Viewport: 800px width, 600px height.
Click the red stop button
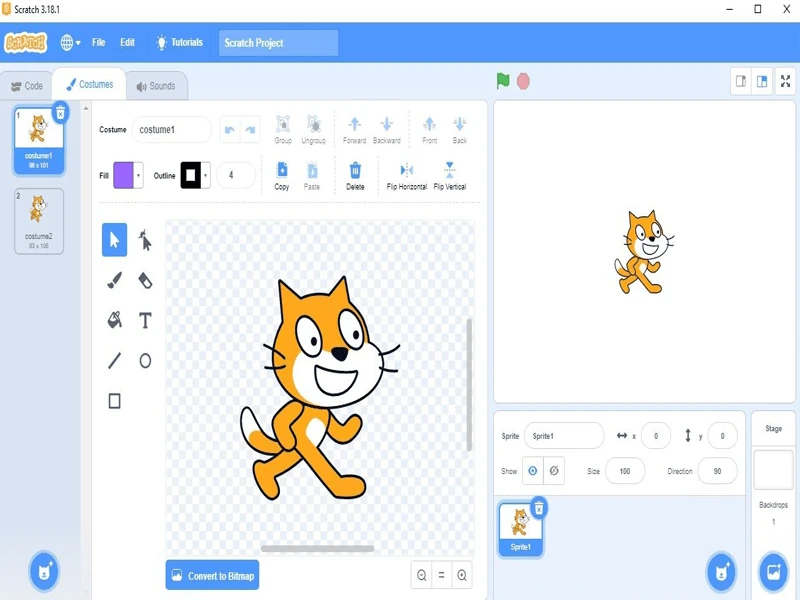click(x=523, y=81)
